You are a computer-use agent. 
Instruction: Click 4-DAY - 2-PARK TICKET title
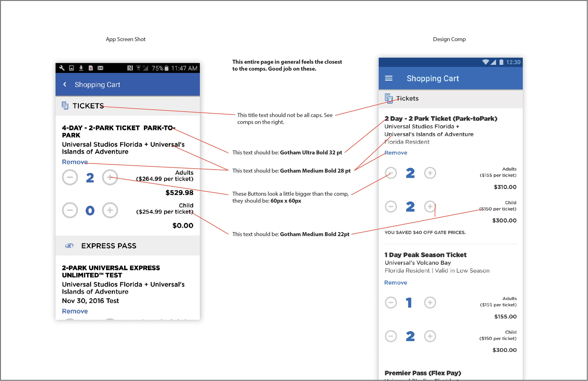(119, 132)
